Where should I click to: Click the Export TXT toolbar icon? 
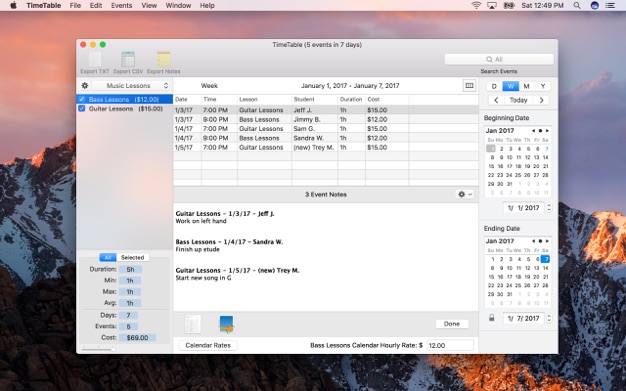point(95,60)
